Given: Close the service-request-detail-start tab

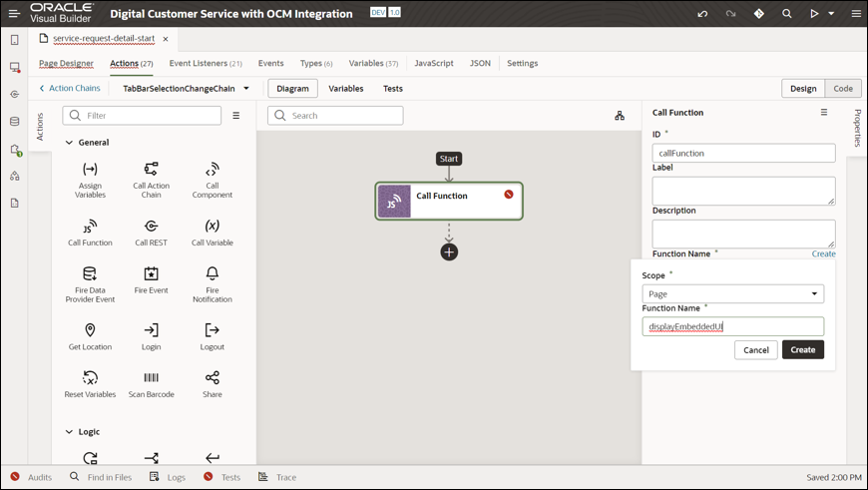Looking at the screenshot, I should (x=166, y=39).
